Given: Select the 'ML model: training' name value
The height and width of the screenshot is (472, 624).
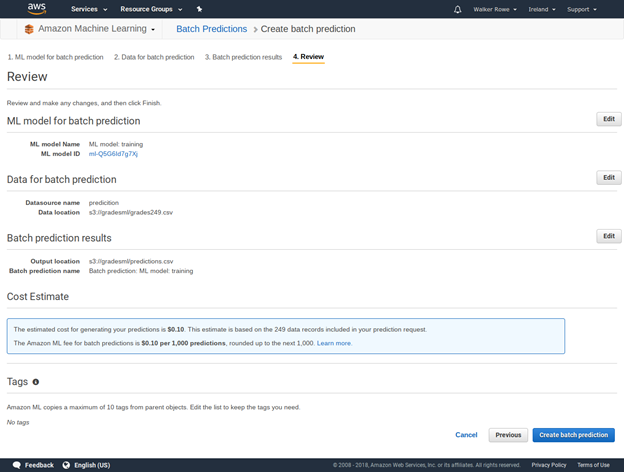Looking at the screenshot, I should pyautogui.click(x=116, y=144).
